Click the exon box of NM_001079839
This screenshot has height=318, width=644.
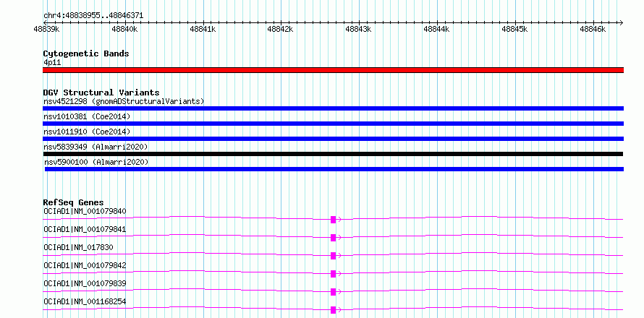[x=333, y=292]
